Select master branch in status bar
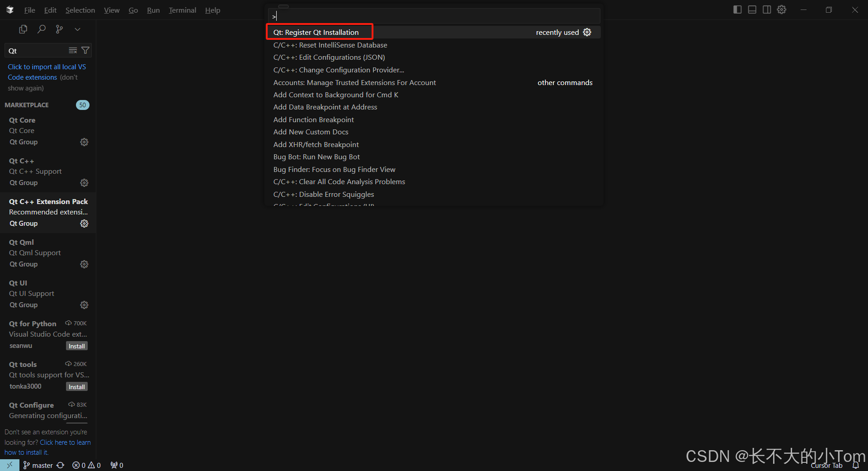868x471 pixels. (38, 465)
